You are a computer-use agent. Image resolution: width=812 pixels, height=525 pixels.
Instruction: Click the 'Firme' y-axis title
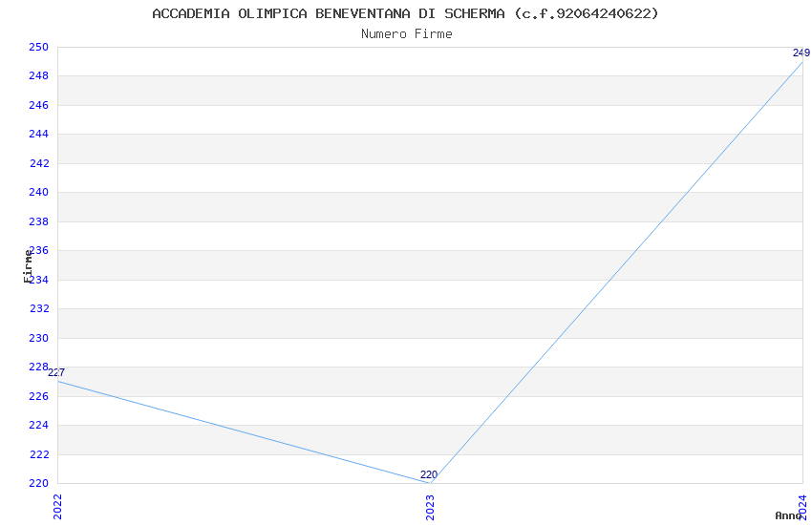click(x=28, y=266)
